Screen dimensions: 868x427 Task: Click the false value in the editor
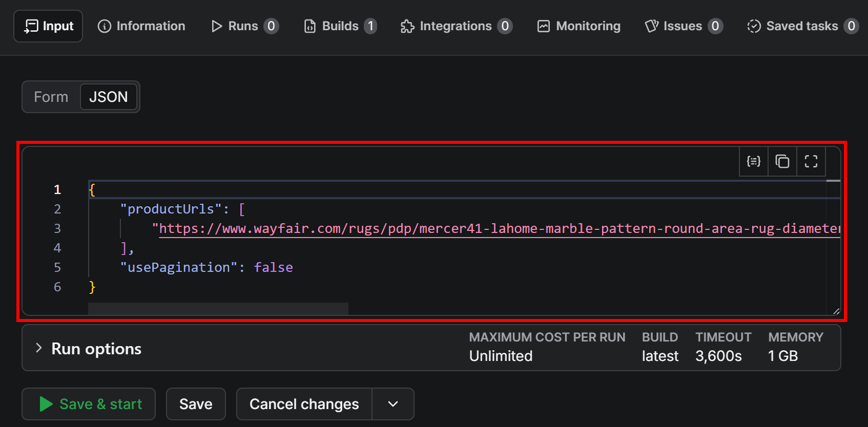coord(274,267)
